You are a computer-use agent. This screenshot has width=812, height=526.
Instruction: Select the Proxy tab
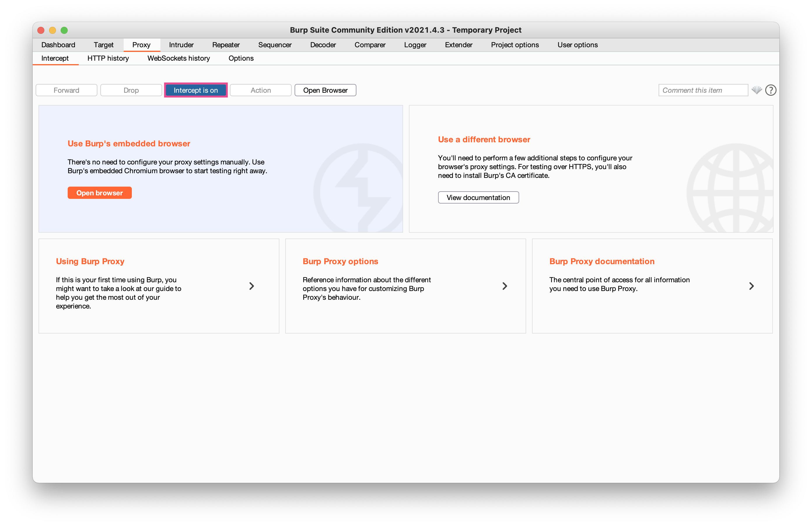coord(141,45)
